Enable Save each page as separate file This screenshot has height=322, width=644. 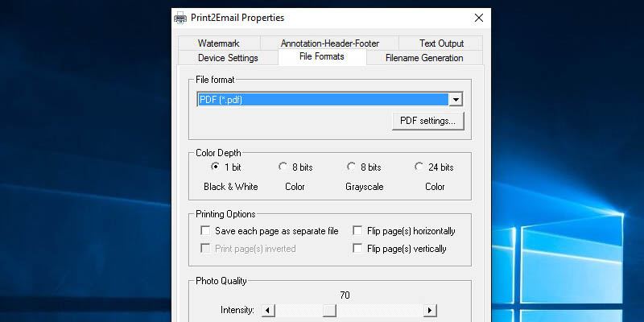[205, 231]
